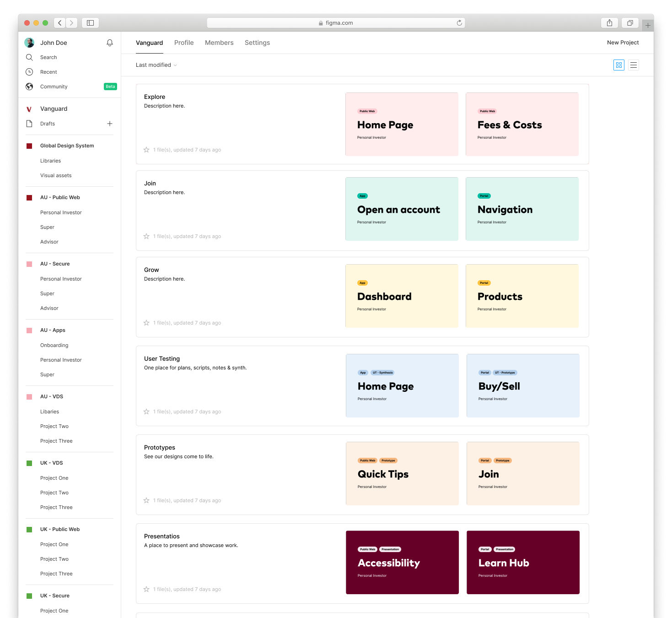Open a new browser tab

[648, 25]
